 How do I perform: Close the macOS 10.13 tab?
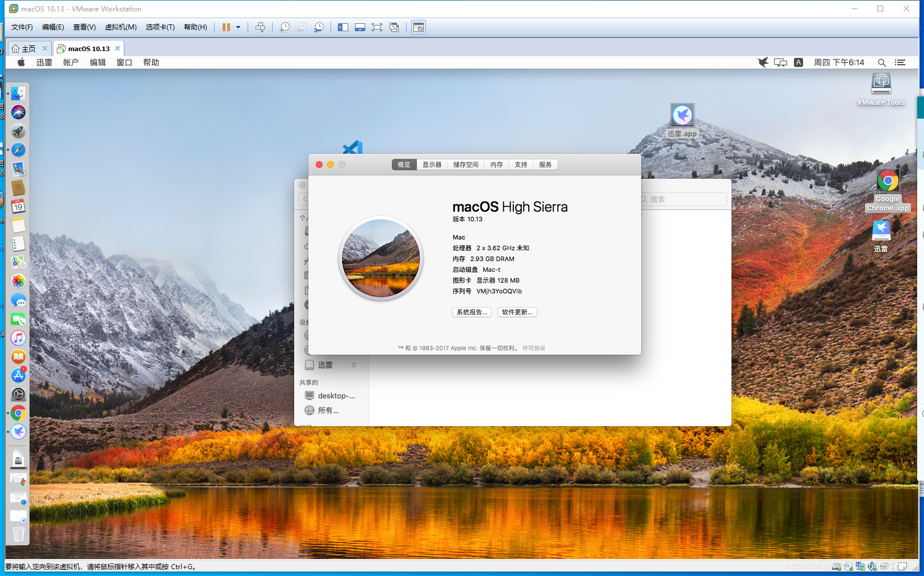coord(118,48)
